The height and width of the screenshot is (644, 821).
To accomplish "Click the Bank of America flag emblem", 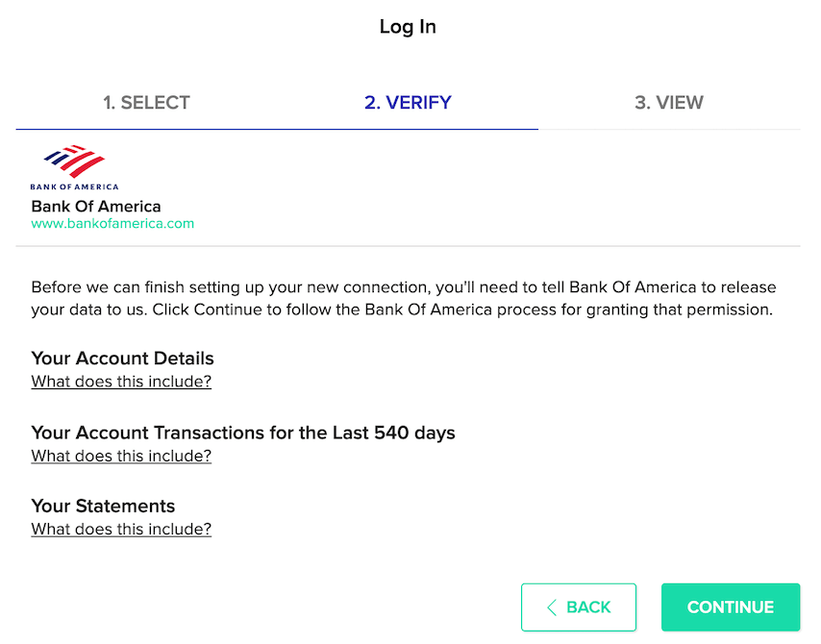I will pyautogui.click(x=75, y=161).
